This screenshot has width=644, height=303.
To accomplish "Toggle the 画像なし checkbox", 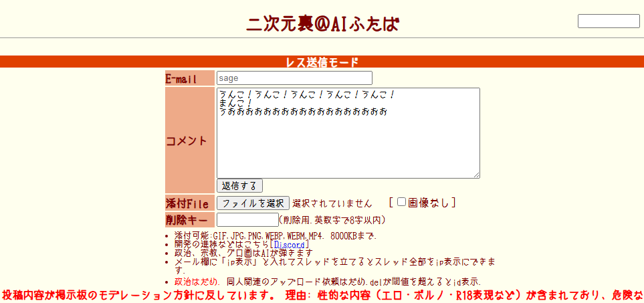I will tap(401, 202).
